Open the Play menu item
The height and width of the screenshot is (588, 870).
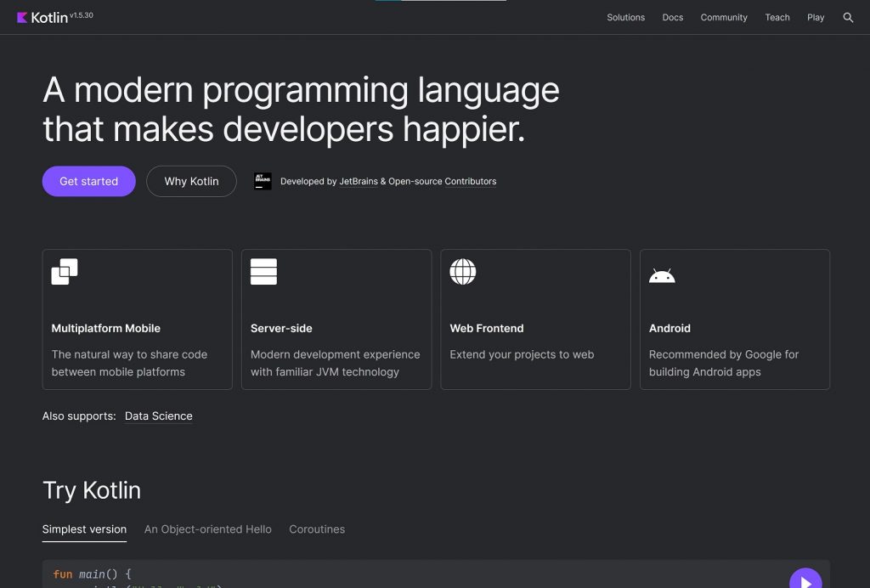coord(816,18)
